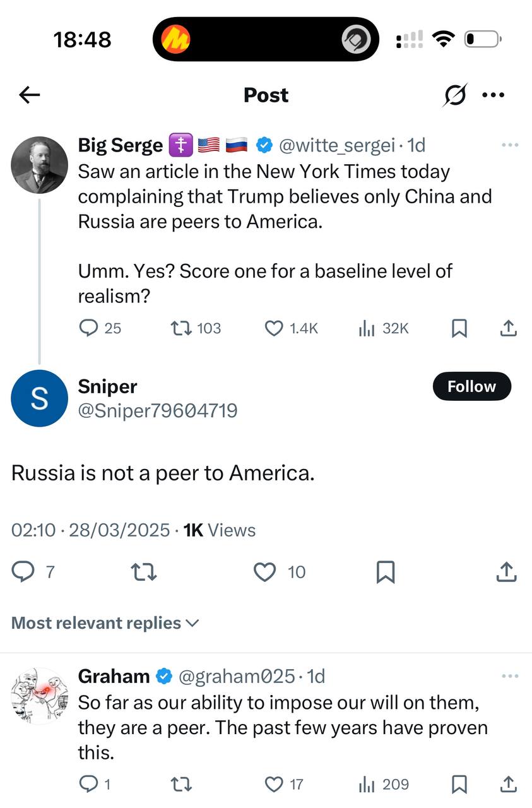Viewport: 532px width, 808px height.
Task: Reply to Sniper's post with 7 replies
Action: click(24, 572)
